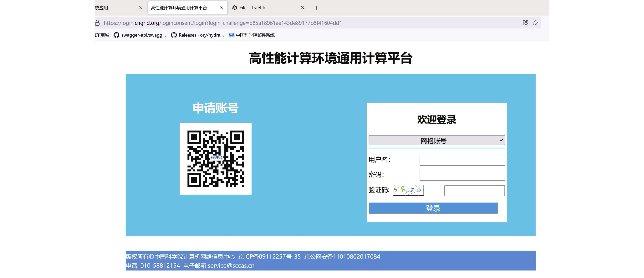Image resolution: width=644 pixels, height=278 pixels.
Task: Close the 统应用 tab
Action: pyautogui.click(x=141, y=8)
